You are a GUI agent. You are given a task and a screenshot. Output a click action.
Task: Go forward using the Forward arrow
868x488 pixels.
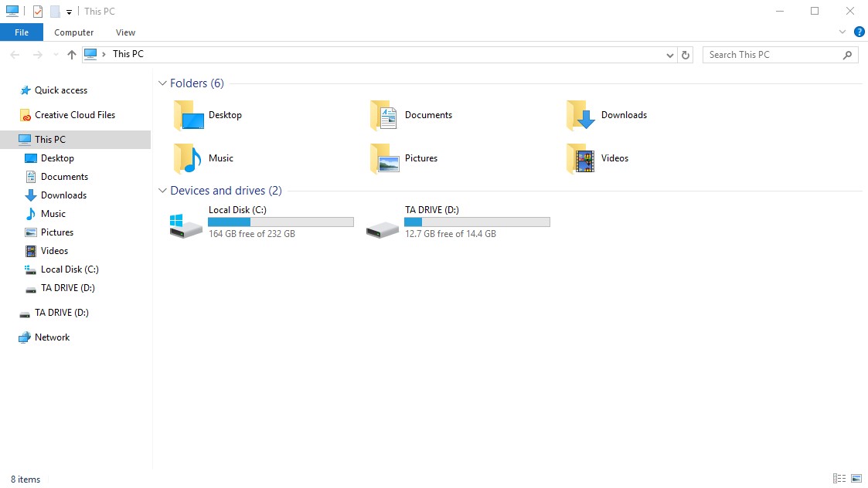pos(38,55)
